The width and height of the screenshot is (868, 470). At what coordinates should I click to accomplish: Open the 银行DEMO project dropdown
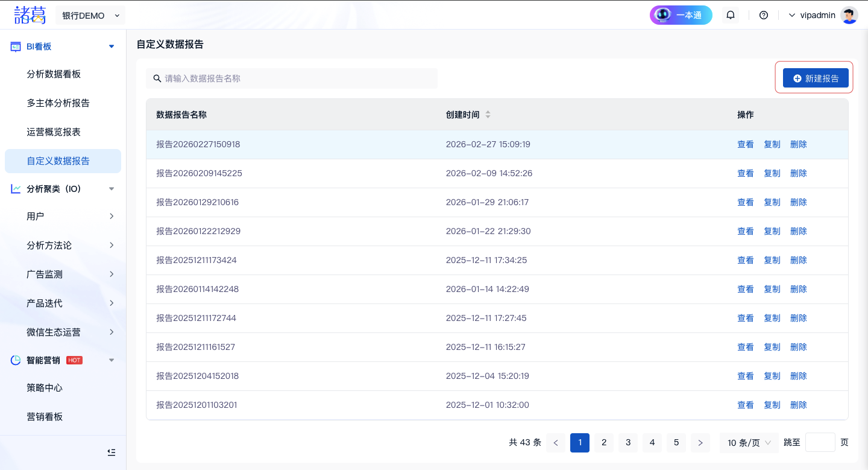[90, 15]
